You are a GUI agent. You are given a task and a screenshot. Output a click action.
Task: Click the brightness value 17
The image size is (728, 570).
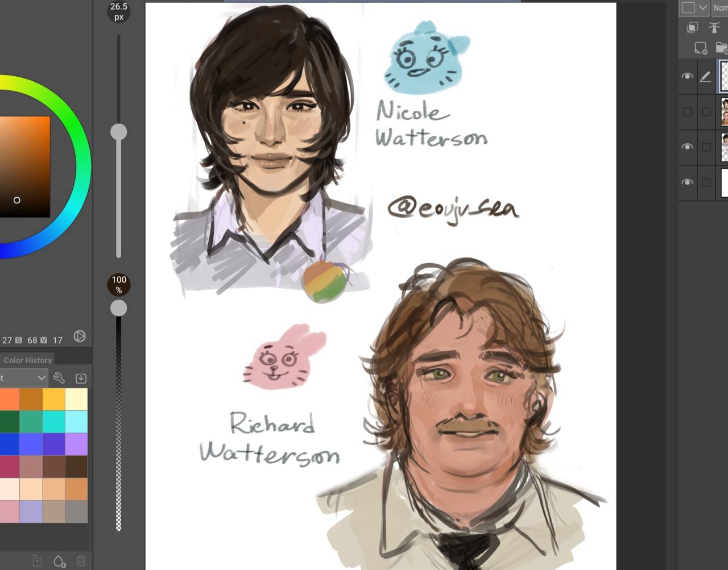tap(57, 340)
